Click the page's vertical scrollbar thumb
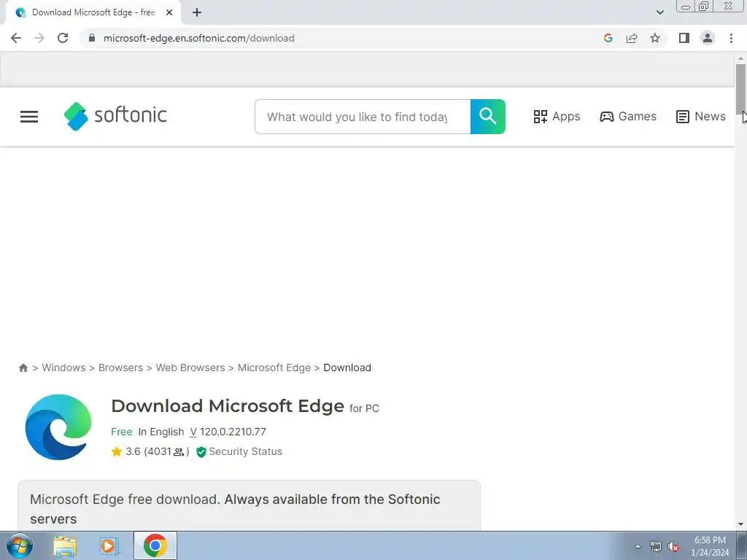 point(740,88)
